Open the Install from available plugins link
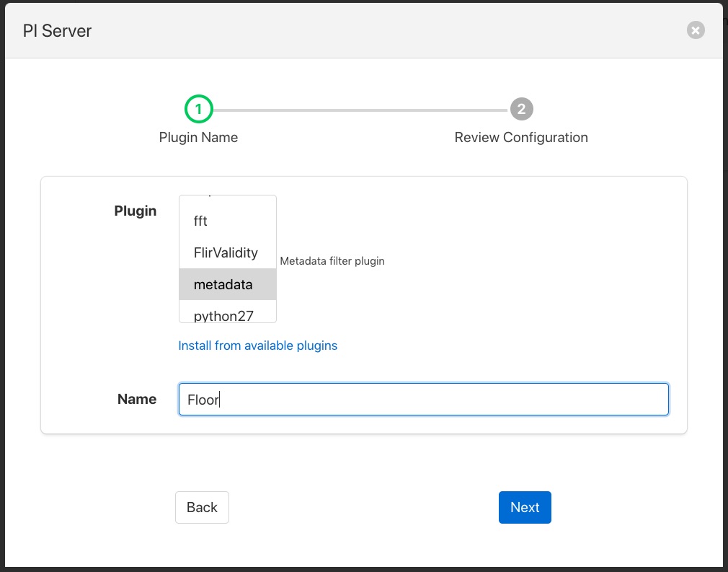 click(257, 346)
